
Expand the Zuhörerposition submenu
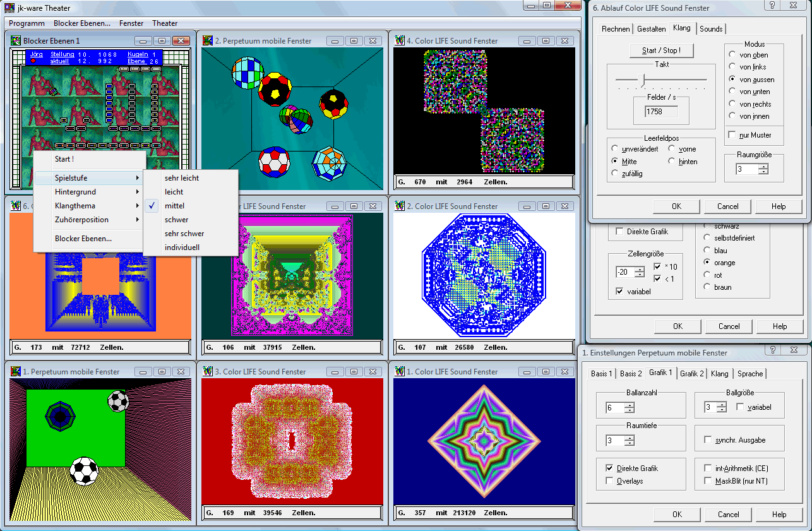89,220
